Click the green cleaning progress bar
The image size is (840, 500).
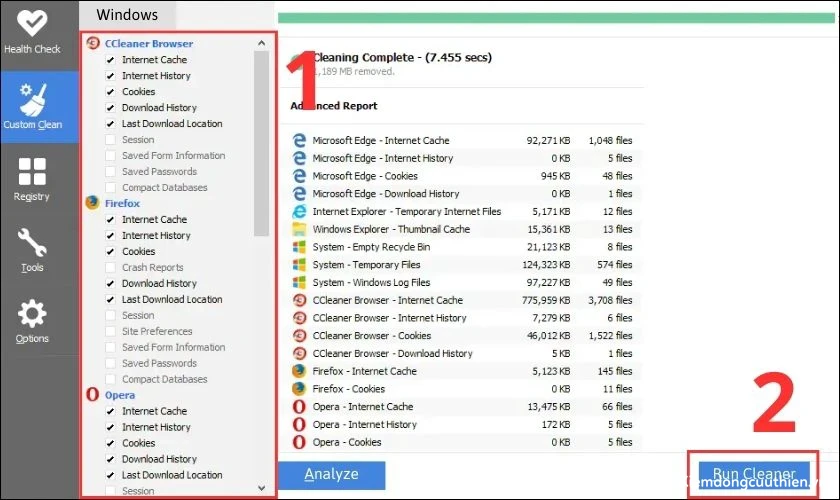point(556,18)
